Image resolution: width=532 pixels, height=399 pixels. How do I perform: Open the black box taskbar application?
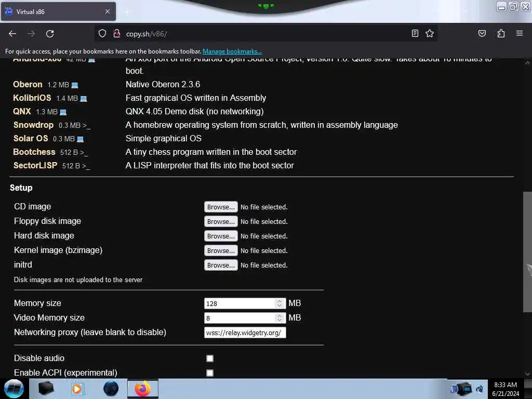(x=46, y=389)
